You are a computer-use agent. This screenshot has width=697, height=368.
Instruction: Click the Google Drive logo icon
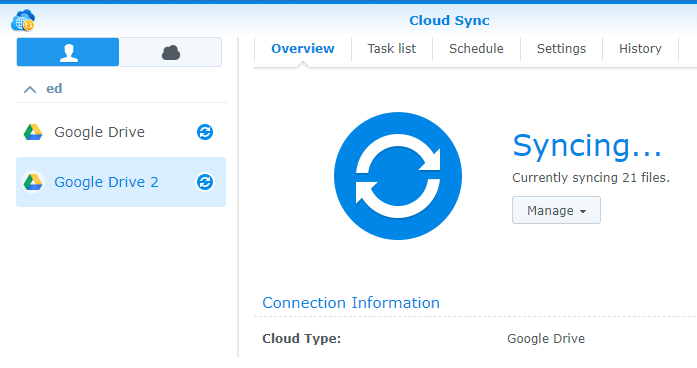[x=33, y=132]
